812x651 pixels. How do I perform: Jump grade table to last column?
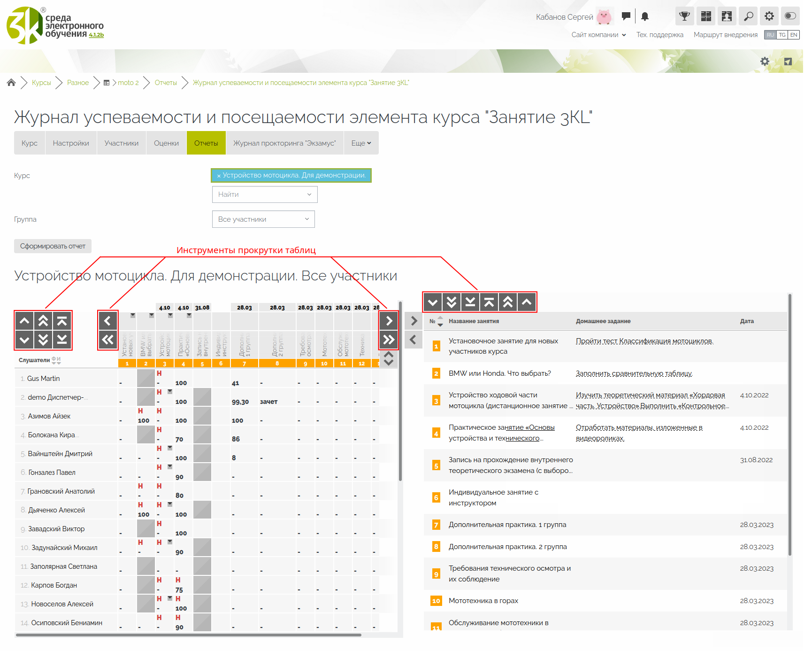(x=389, y=340)
